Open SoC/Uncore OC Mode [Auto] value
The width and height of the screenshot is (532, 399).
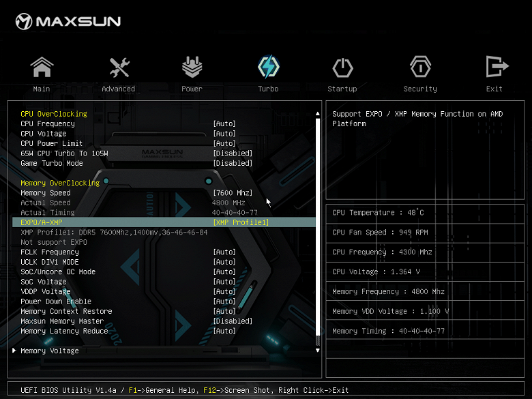pyautogui.click(x=224, y=271)
